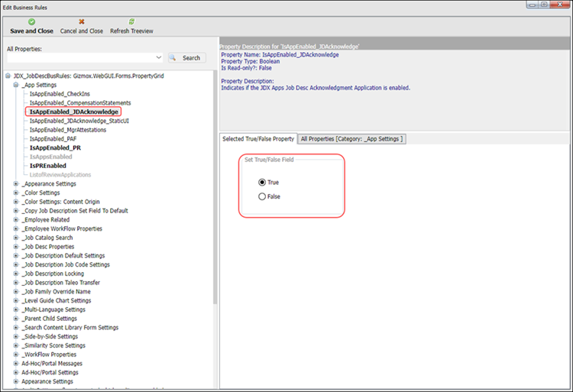Expand the _Job Catalog Search node
573x392 pixels.
point(16,238)
